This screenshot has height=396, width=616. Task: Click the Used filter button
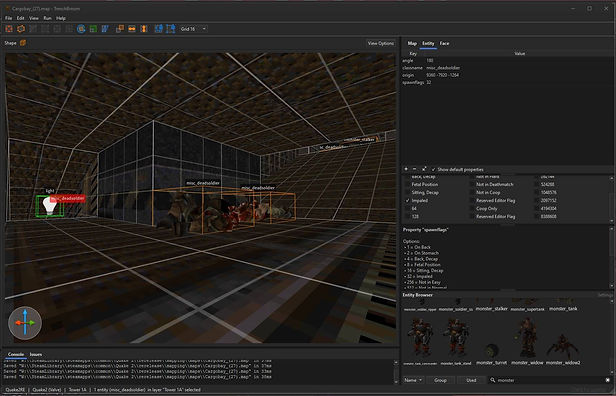471,380
